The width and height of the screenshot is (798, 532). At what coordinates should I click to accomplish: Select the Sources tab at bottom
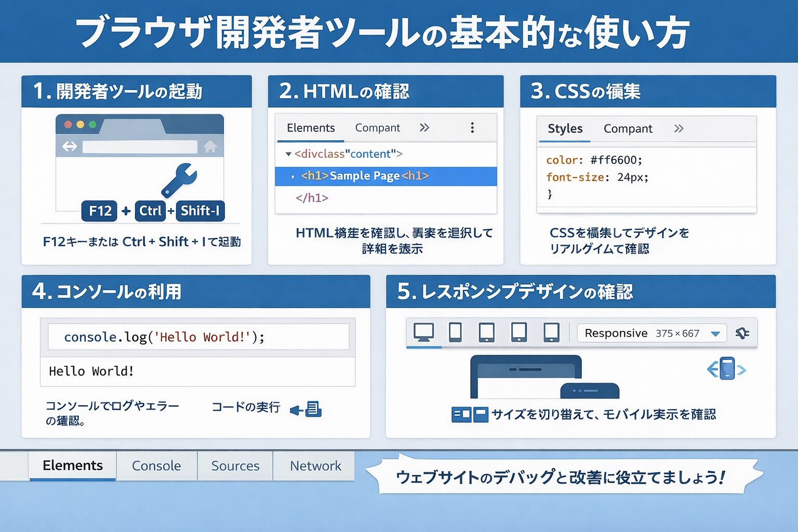click(x=235, y=466)
